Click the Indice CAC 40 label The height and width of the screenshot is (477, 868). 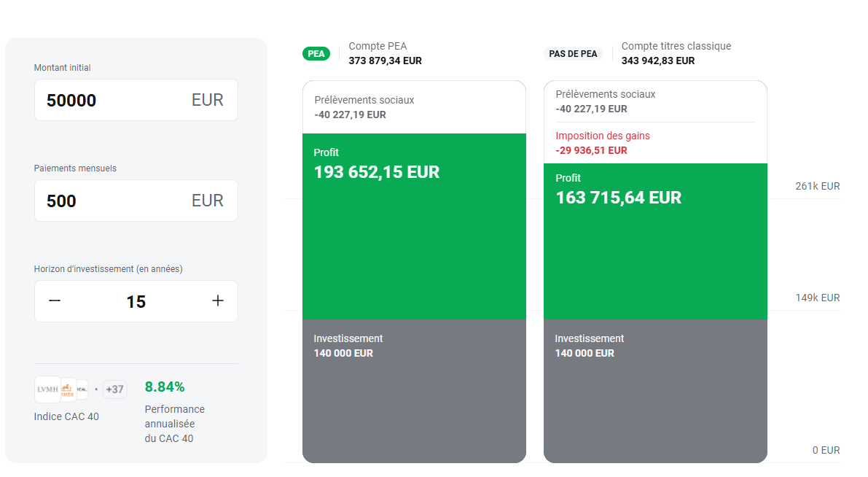click(66, 416)
